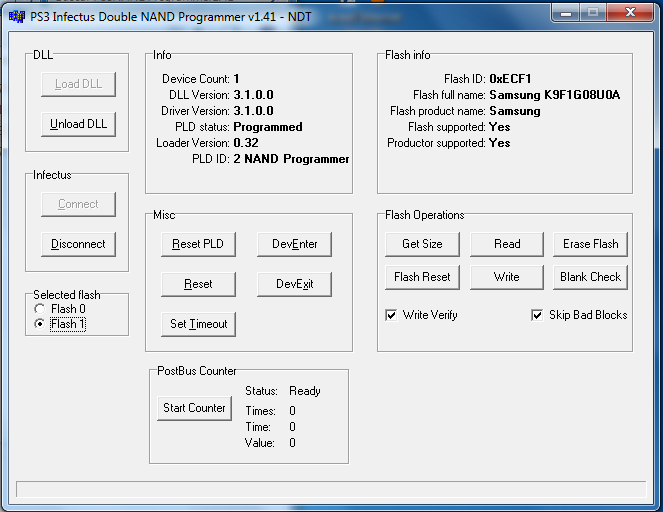
Task: Click the DLL Version value 3.1.0.0
Action: [x=254, y=95]
